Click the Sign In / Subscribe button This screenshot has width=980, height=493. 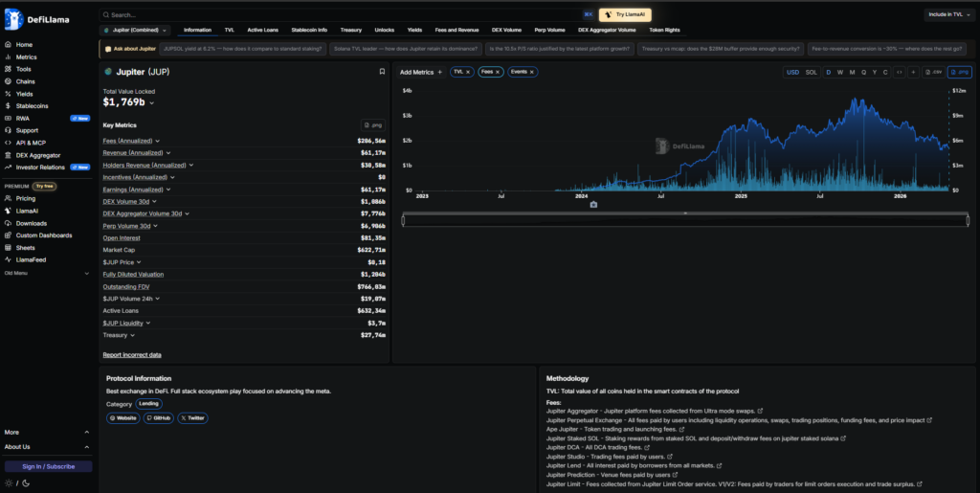tap(48, 466)
